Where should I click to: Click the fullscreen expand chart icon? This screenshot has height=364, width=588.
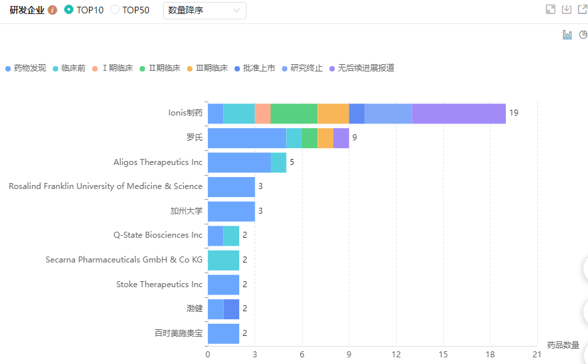click(x=551, y=9)
